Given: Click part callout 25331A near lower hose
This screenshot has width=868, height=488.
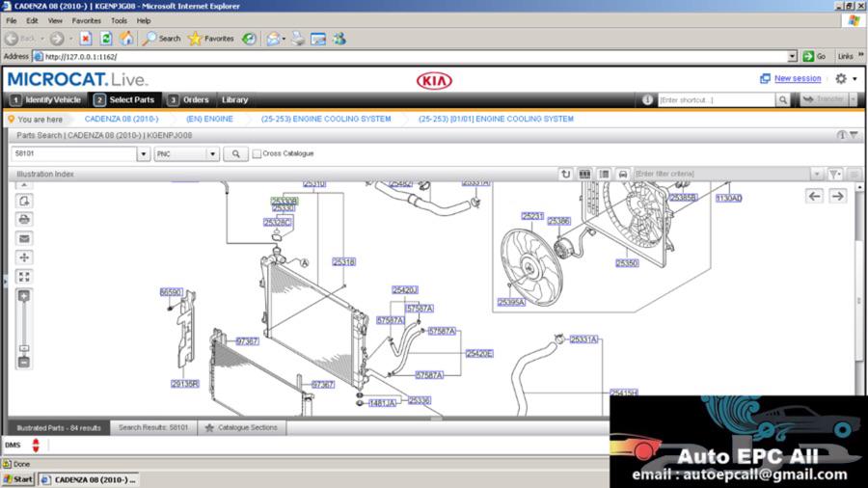Looking at the screenshot, I should pos(584,339).
